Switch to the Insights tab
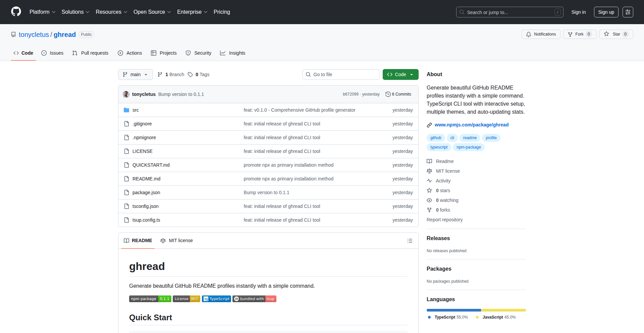The width and height of the screenshot is (644, 333). click(x=233, y=53)
